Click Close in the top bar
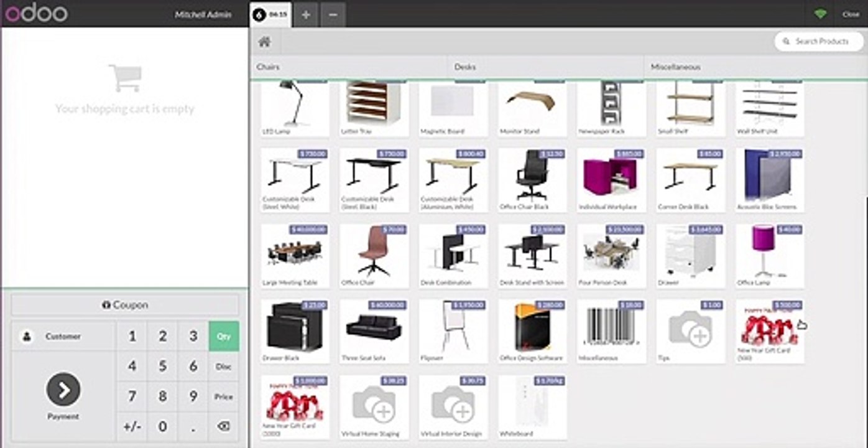The height and width of the screenshot is (448, 868). click(x=851, y=14)
